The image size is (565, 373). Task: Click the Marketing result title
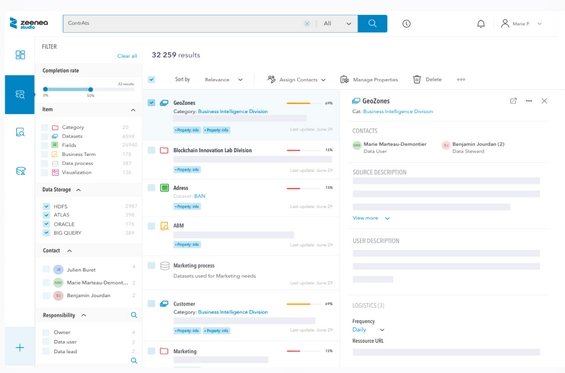185,351
